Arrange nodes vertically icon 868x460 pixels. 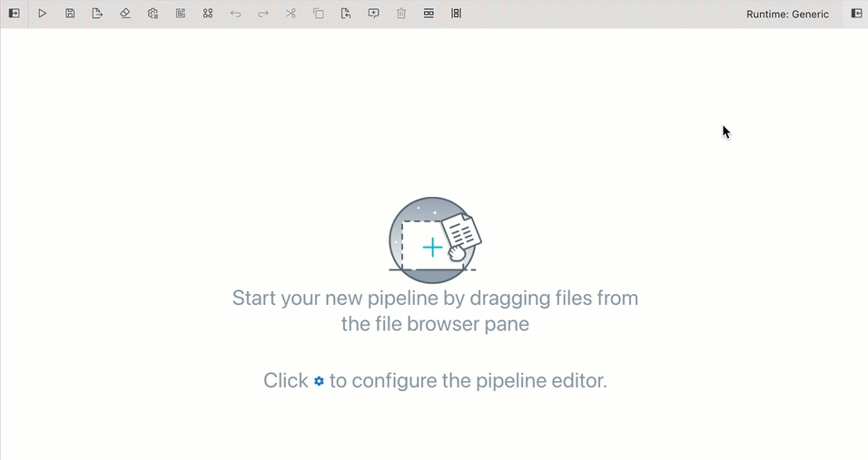tap(456, 14)
